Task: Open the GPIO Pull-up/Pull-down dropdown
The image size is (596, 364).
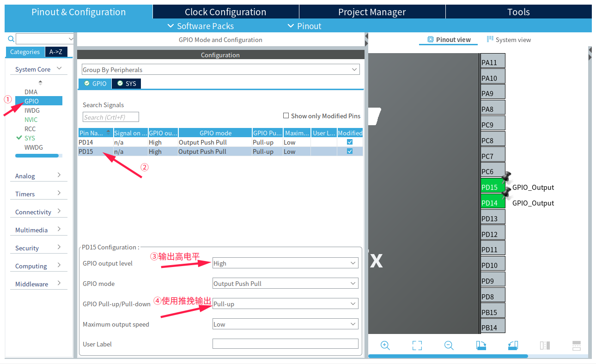Action: [x=285, y=304]
